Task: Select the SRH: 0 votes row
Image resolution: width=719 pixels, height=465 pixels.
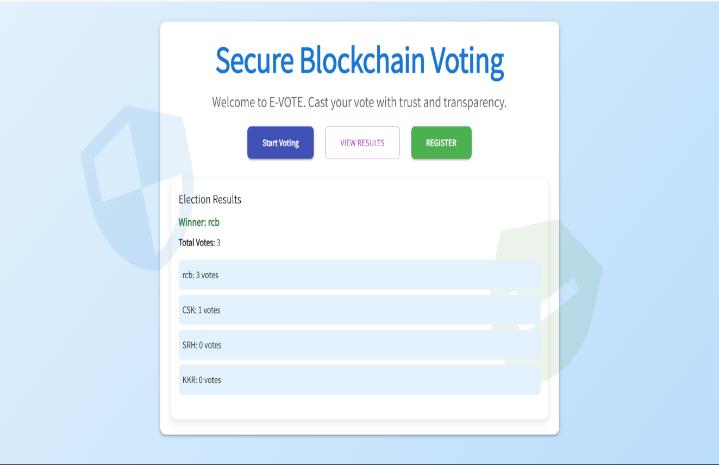Action: pos(359,345)
